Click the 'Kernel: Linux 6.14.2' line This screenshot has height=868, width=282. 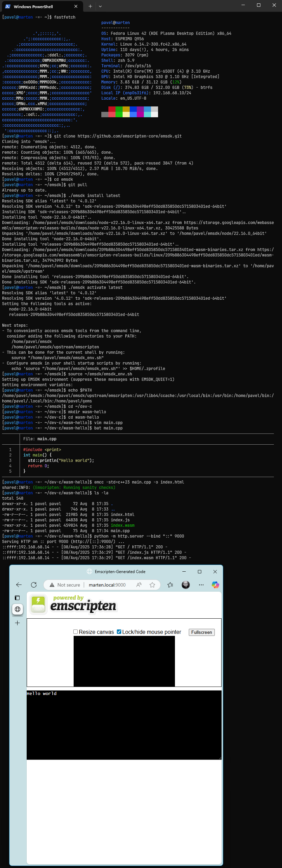pos(144,44)
